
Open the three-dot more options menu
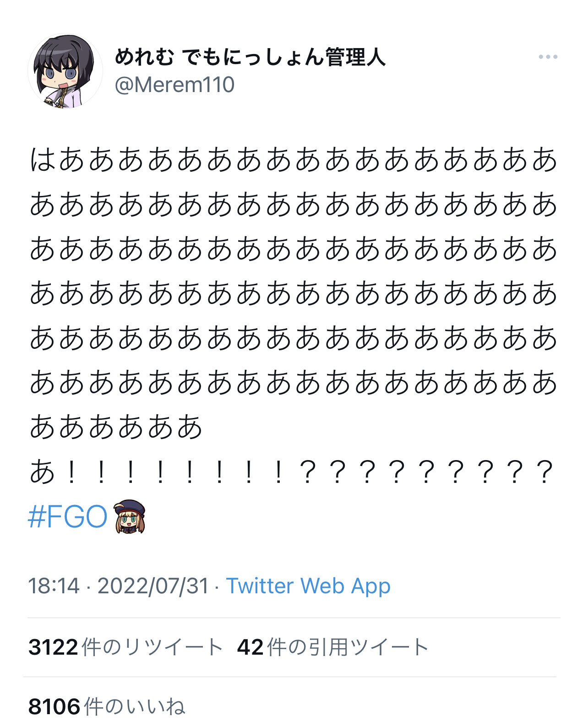pyautogui.click(x=548, y=57)
